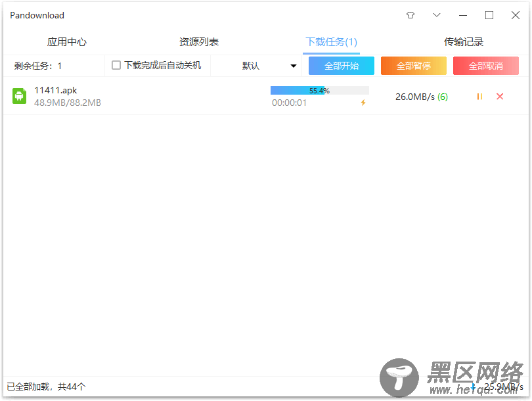Cancel the 11411.apk download with red X
532x401 pixels.
[500, 97]
